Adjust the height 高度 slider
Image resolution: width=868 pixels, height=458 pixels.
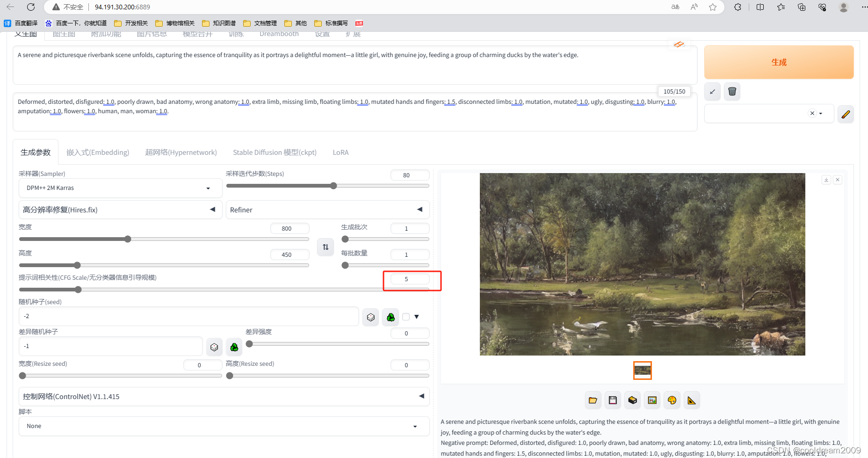[x=164, y=265]
